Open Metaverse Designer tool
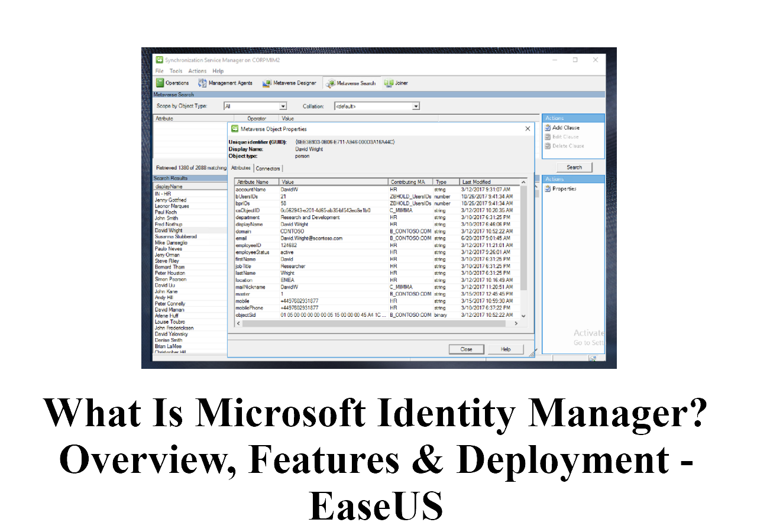 pyautogui.click(x=267, y=83)
